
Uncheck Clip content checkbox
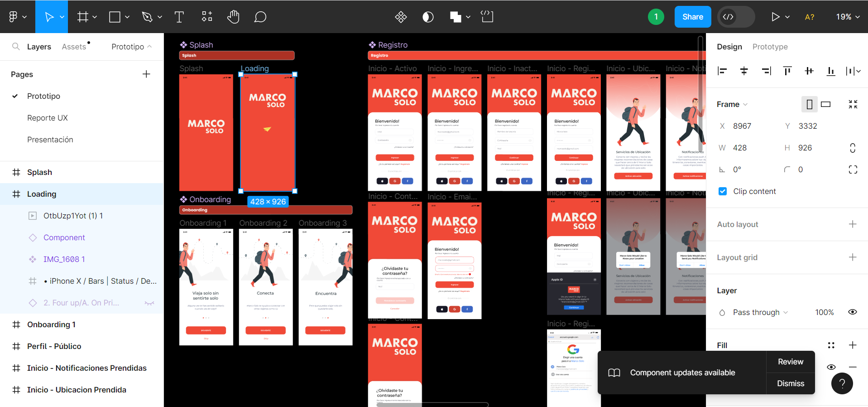pyautogui.click(x=723, y=191)
